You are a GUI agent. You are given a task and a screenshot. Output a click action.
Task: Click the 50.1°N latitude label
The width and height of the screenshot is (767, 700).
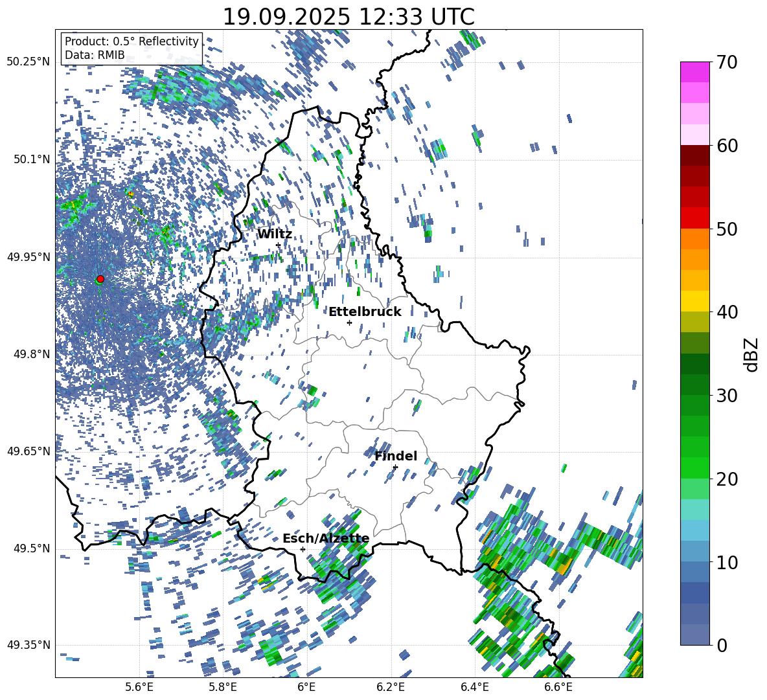[x=31, y=159]
